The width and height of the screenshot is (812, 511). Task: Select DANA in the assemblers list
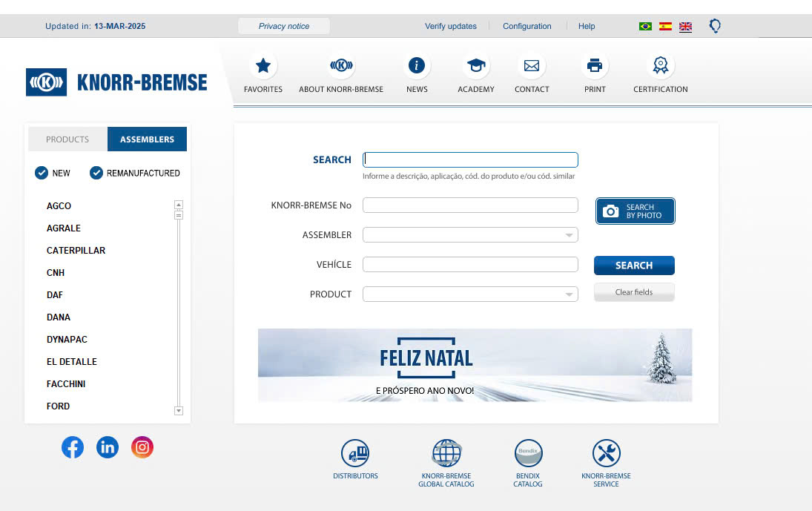(59, 317)
